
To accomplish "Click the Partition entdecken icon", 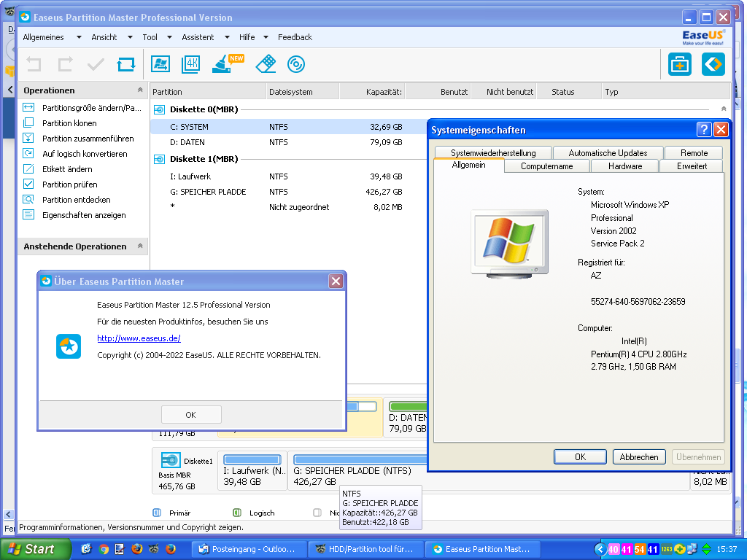I will coord(28,199).
